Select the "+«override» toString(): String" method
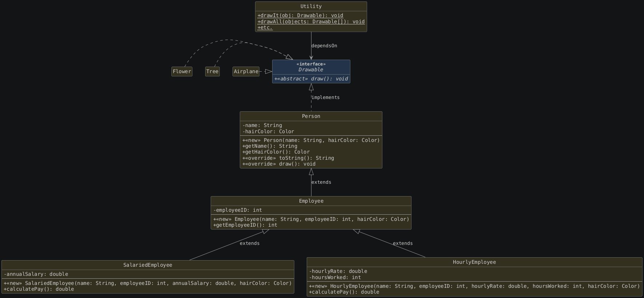The height and width of the screenshot is (298, 644). point(288,158)
